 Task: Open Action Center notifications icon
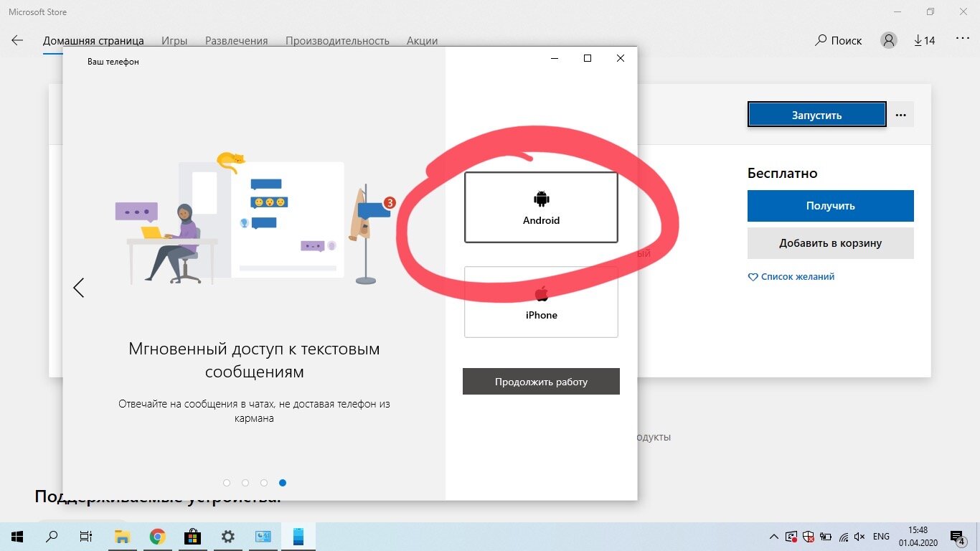(958, 537)
